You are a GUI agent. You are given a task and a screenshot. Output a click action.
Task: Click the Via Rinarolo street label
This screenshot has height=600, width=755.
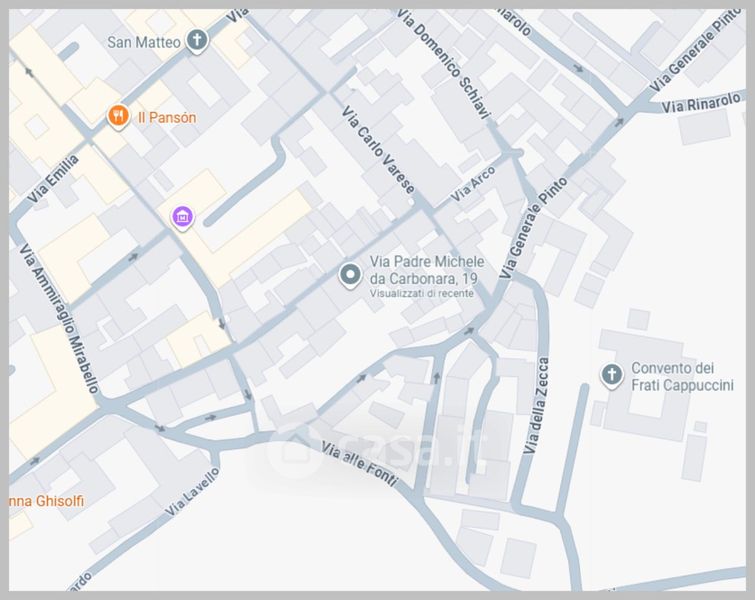tap(701, 103)
